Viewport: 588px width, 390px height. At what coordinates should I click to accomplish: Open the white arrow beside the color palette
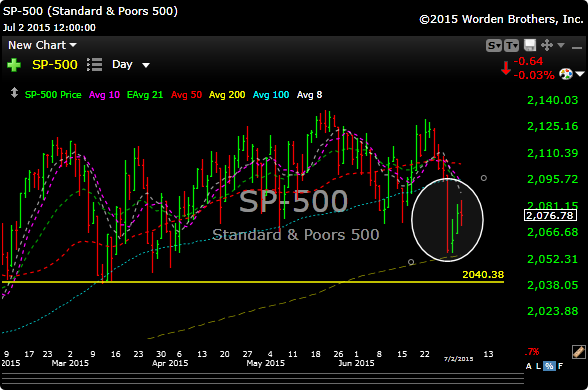click(x=580, y=74)
